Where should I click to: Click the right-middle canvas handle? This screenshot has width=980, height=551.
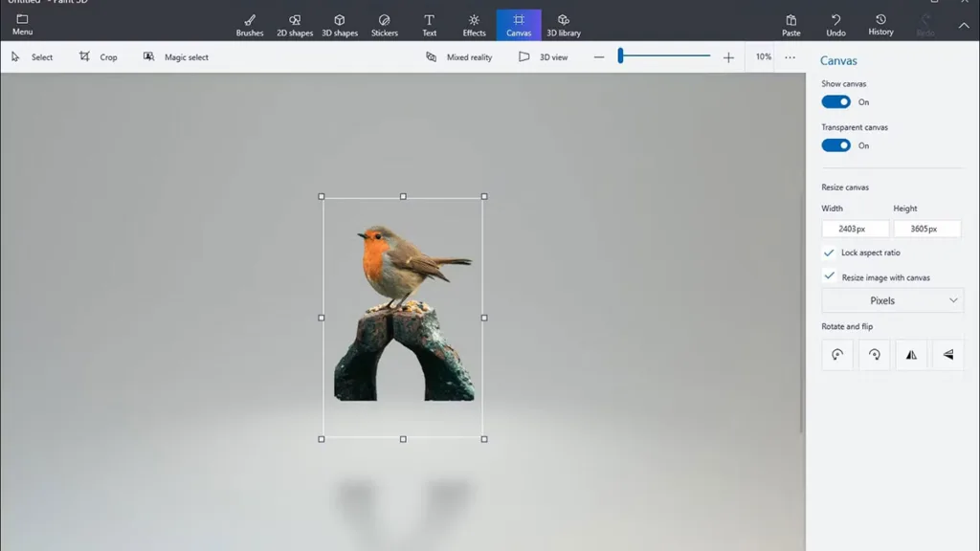click(x=484, y=318)
